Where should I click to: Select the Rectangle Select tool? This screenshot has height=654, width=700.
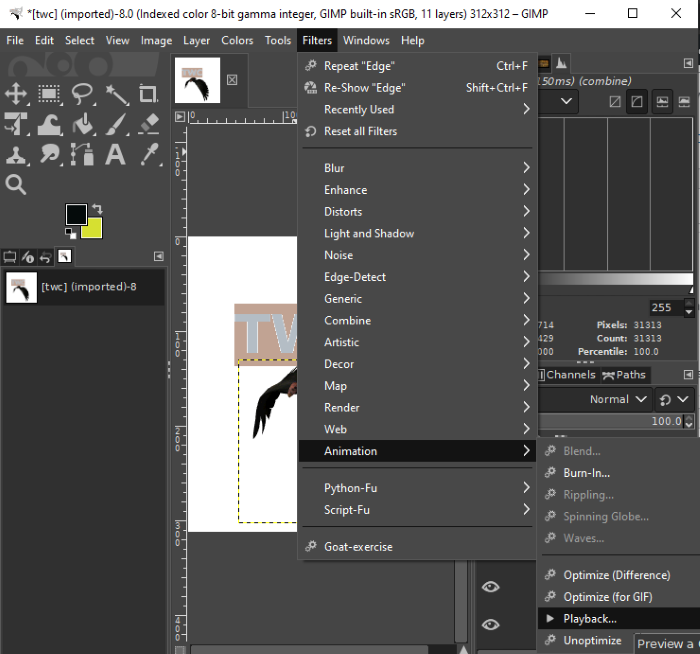coord(49,94)
